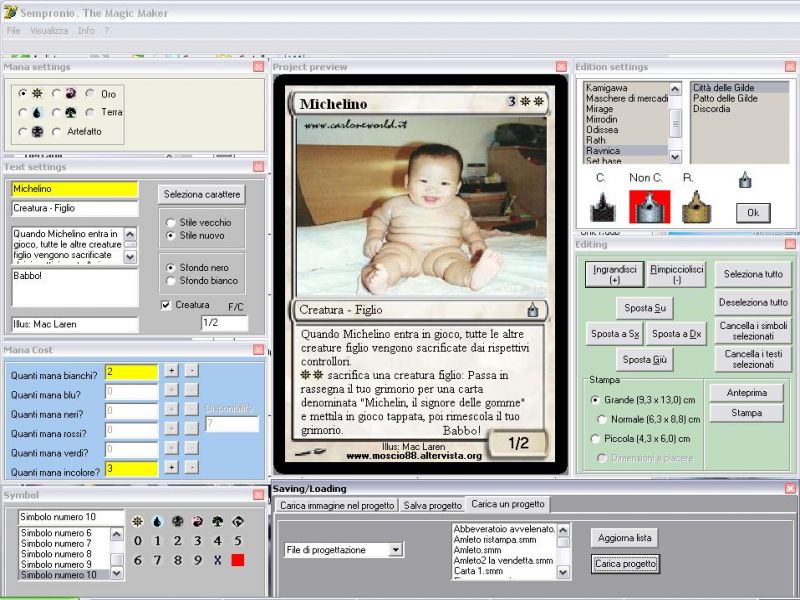Viewport: 800px width, 600px height.
Task: Click the Cancella i simboli selezionati button
Action: (x=753, y=331)
